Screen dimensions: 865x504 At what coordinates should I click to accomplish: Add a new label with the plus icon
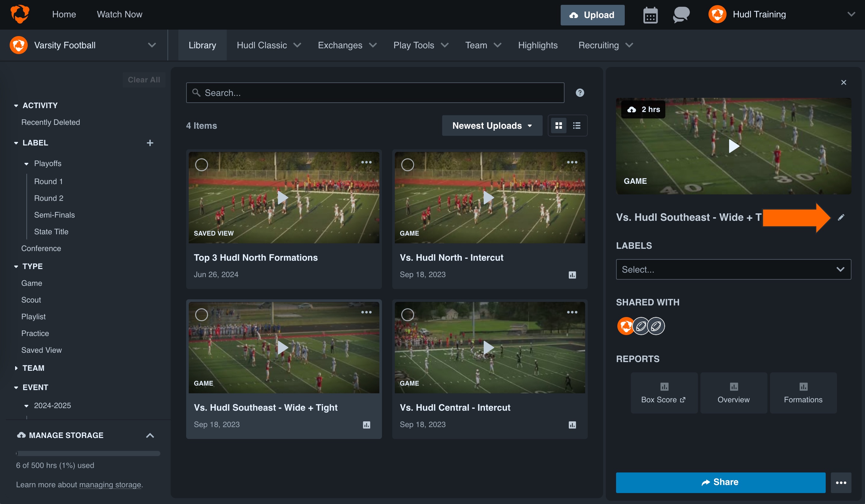point(150,143)
